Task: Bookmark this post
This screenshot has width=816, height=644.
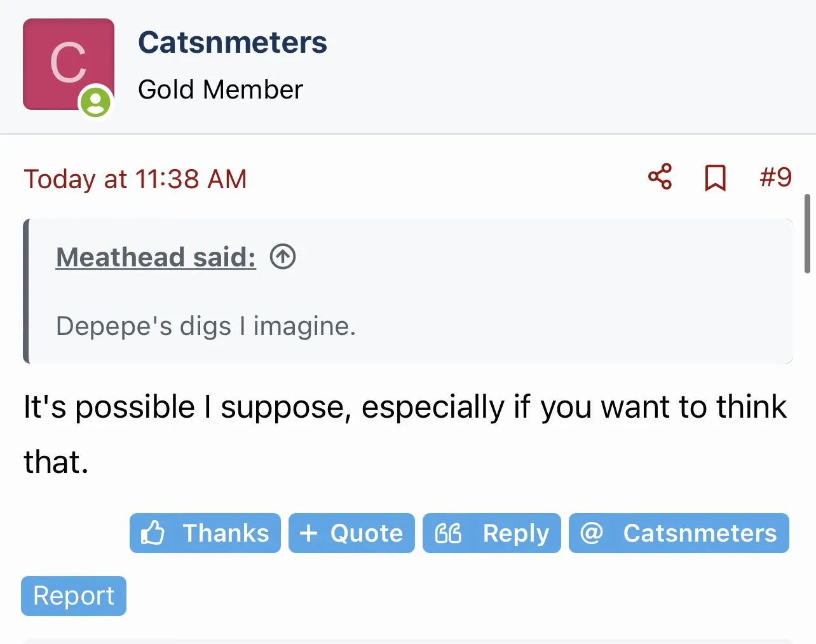Action: point(715,178)
